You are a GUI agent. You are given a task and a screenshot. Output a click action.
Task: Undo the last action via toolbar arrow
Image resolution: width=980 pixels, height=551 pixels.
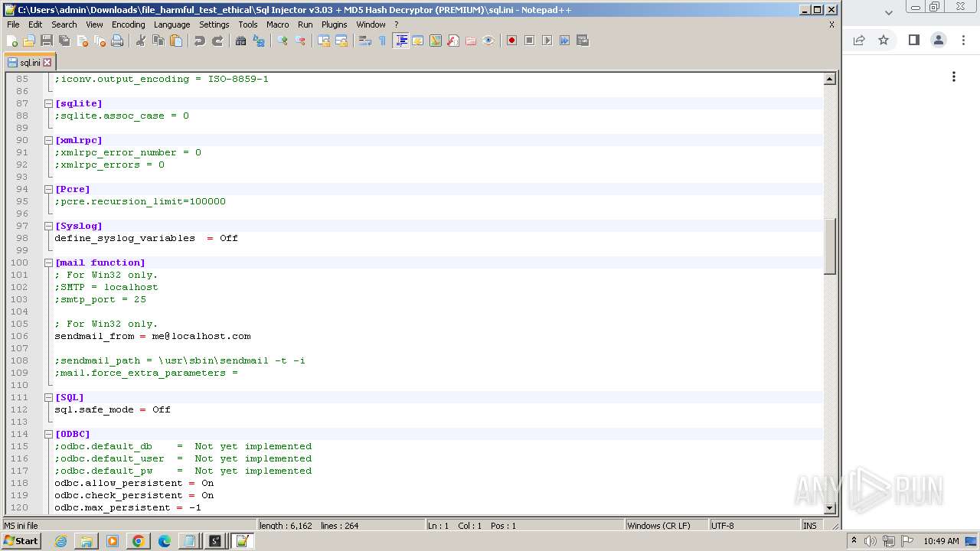[x=200, y=41]
